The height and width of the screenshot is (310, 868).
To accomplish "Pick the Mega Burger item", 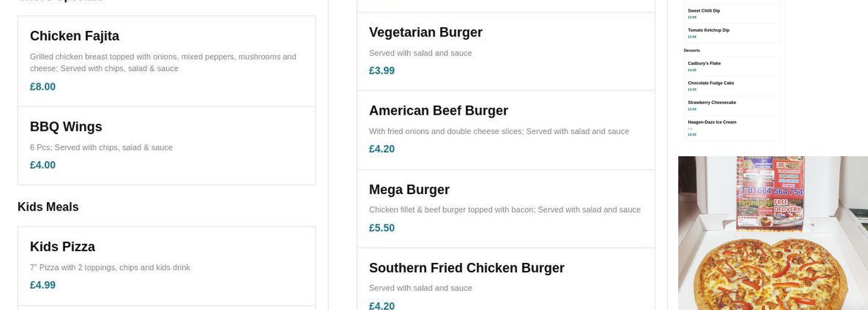I will [409, 190].
